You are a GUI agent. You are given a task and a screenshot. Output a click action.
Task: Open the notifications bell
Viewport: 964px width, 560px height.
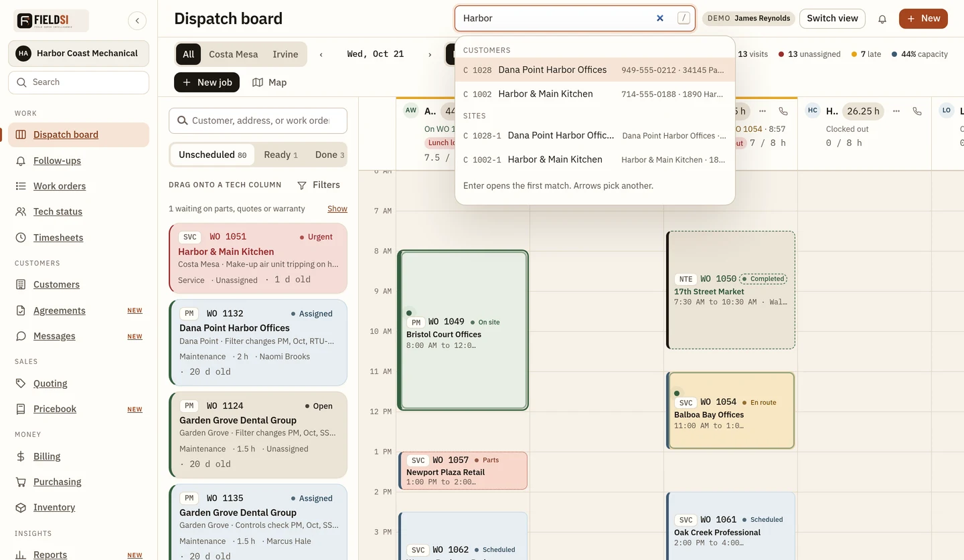pyautogui.click(x=882, y=19)
